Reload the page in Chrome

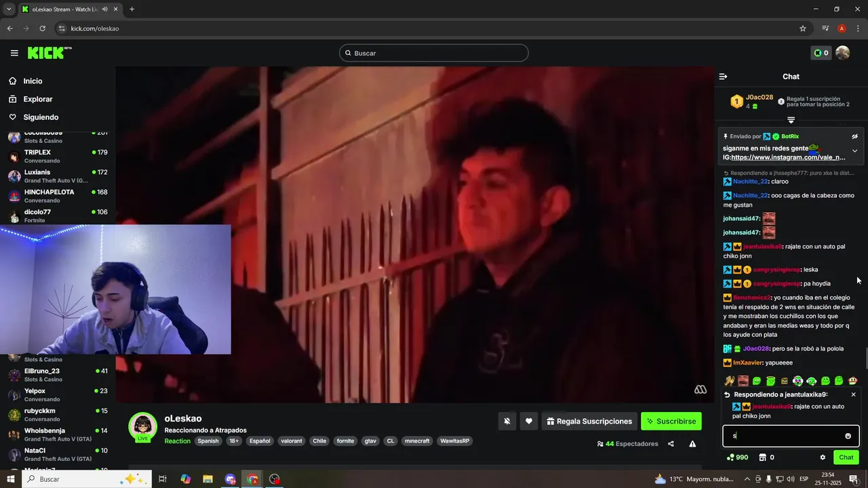pyautogui.click(x=42, y=28)
